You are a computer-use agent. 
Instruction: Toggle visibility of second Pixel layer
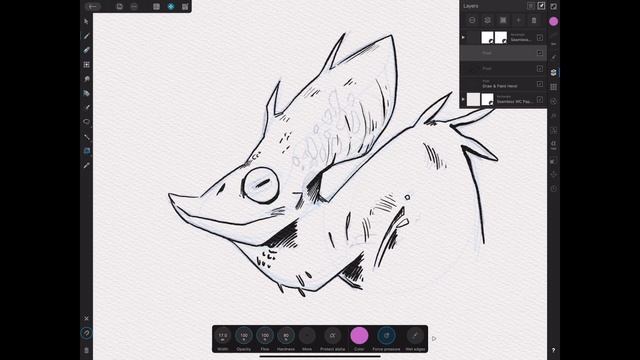[540, 69]
